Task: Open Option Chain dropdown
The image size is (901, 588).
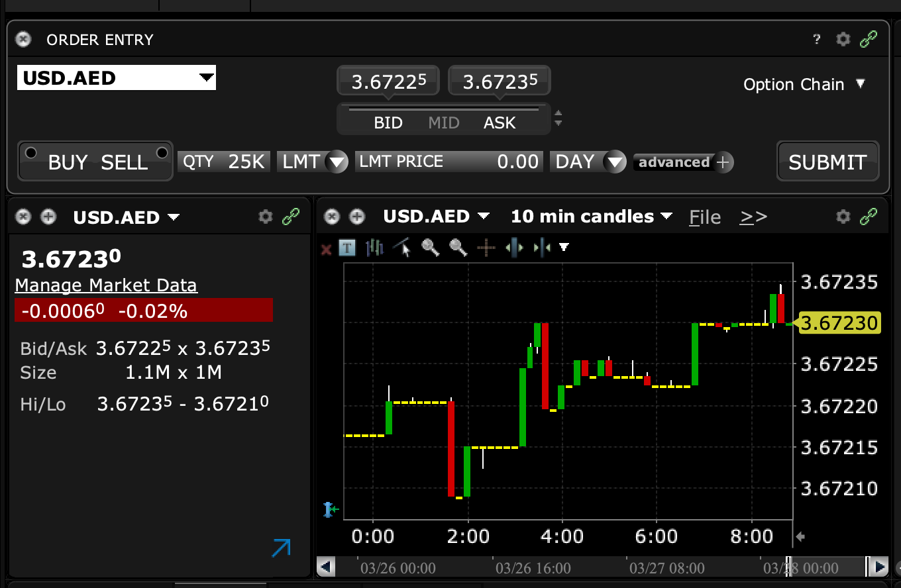Action: tap(804, 84)
